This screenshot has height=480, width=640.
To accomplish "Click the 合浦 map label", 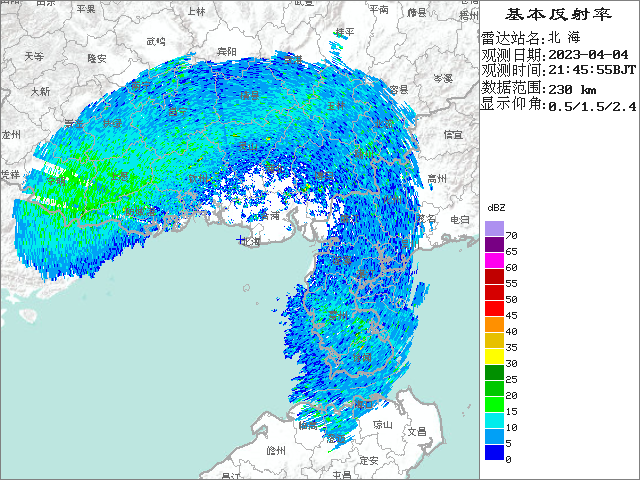I will click(270, 215).
